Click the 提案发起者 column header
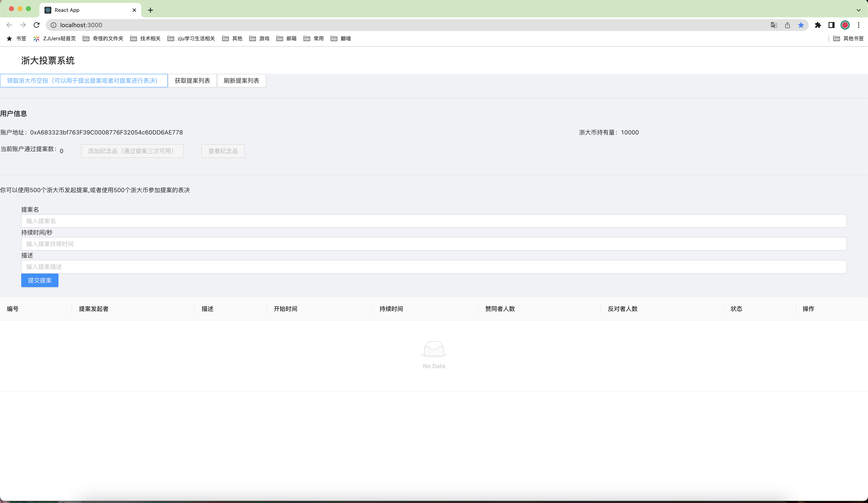This screenshot has height=503, width=868. click(94, 309)
